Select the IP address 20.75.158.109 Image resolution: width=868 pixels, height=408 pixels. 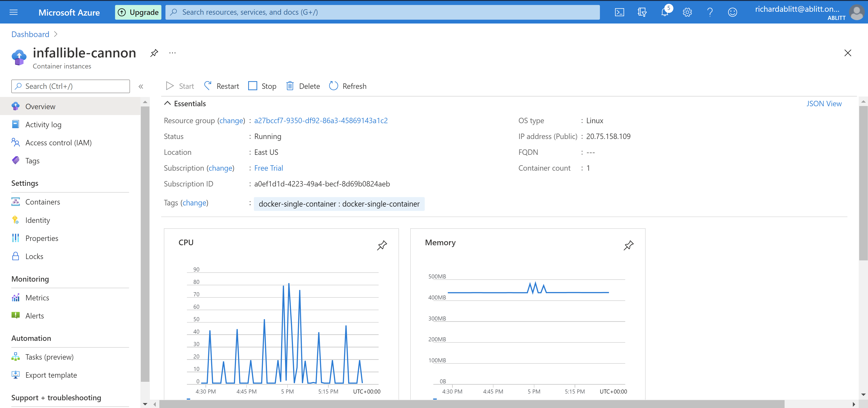[608, 137]
